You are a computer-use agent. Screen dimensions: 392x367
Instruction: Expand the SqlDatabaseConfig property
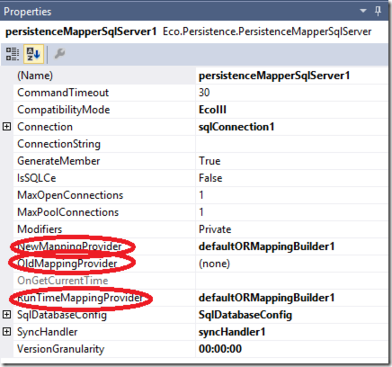[x=7, y=314]
